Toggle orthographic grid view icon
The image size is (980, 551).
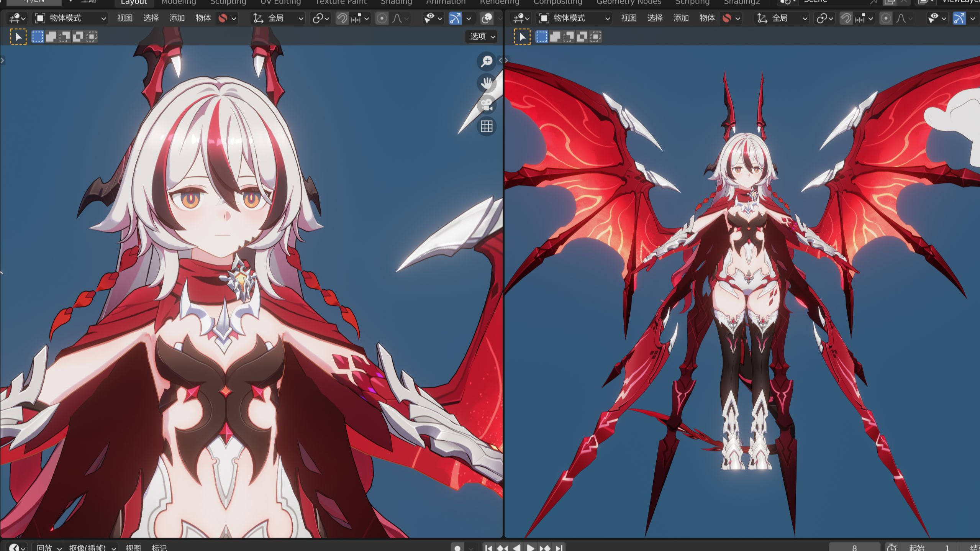point(487,126)
